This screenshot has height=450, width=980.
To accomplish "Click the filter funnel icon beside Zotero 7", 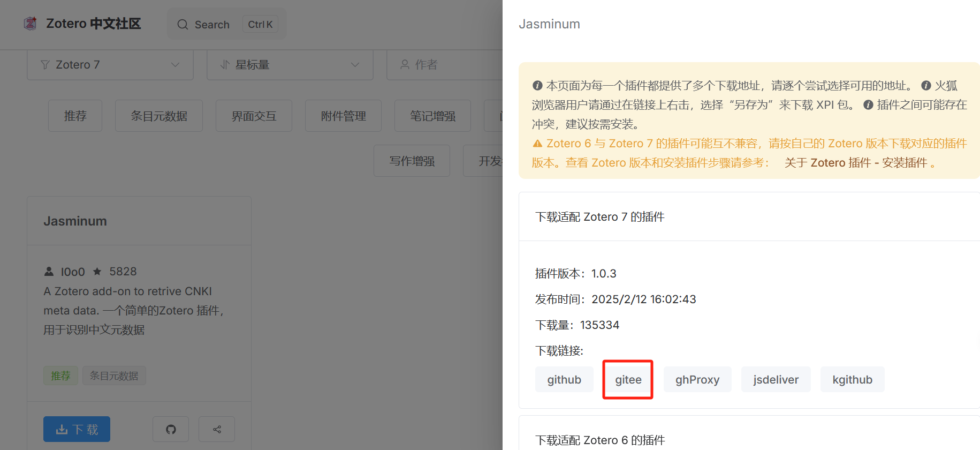I will pos(45,65).
